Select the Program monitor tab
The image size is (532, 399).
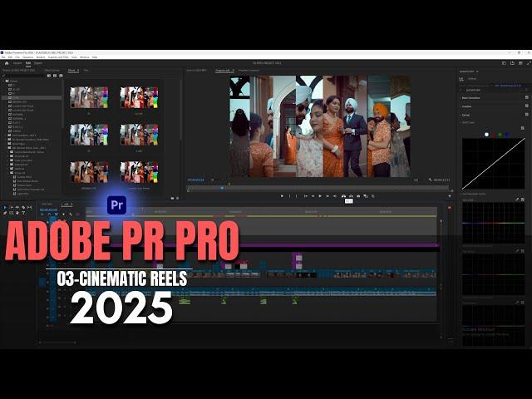[x=223, y=71]
